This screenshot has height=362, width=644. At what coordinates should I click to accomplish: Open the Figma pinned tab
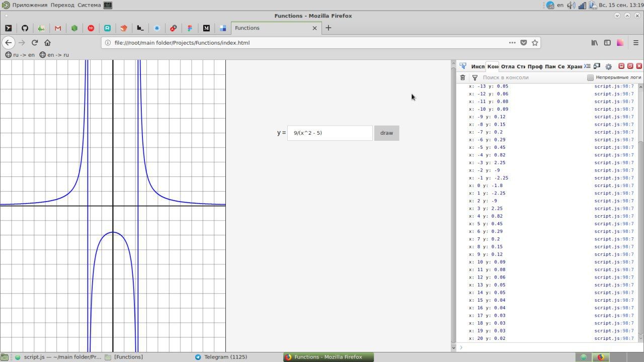pos(190,28)
